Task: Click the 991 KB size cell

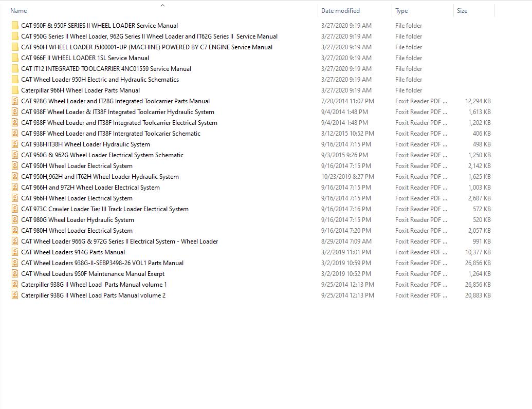Action: tap(482, 241)
